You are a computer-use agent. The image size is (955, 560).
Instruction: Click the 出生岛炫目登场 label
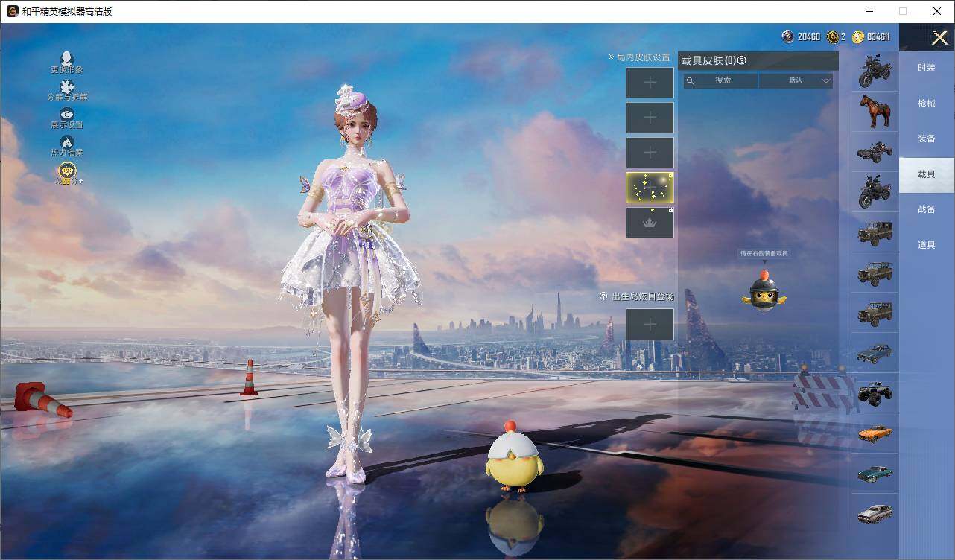pyautogui.click(x=643, y=296)
